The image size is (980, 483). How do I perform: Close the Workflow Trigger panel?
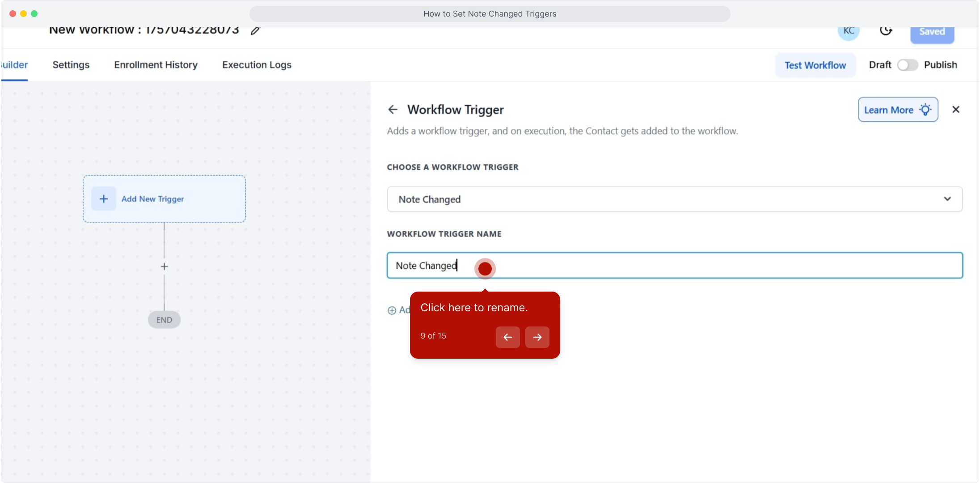point(956,110)
